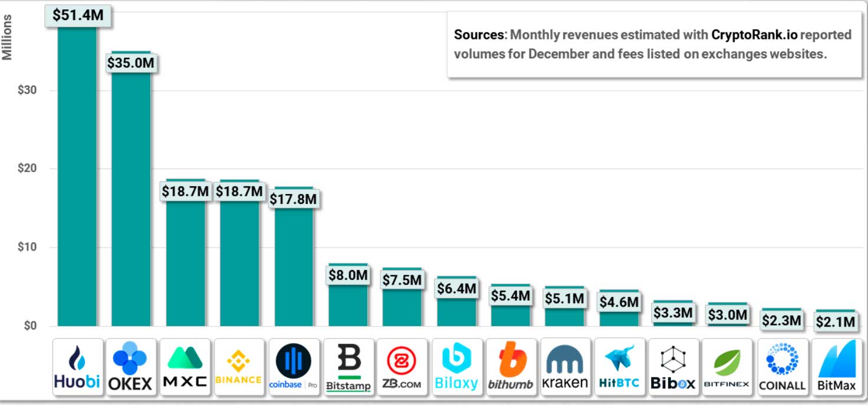Click the Huobi exchange logo

(x=77, y=366)
